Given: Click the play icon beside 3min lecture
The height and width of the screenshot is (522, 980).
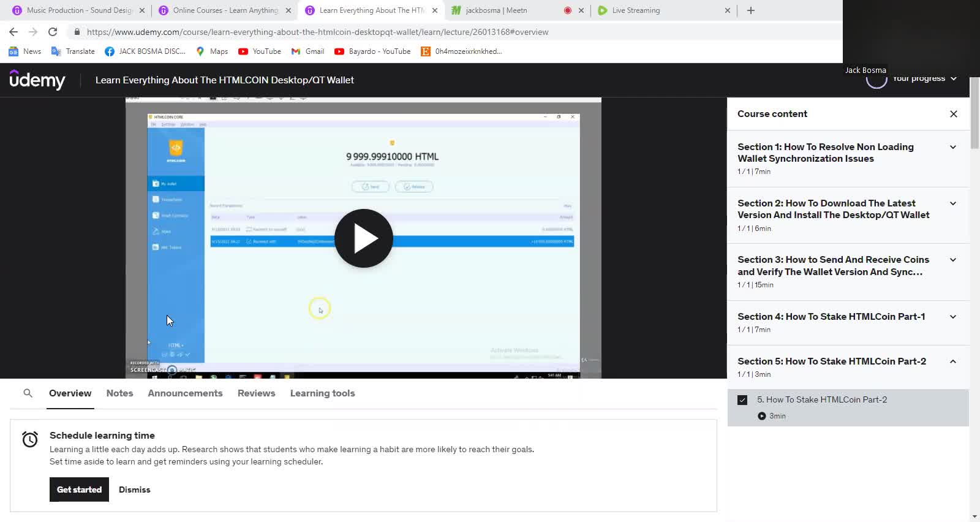Looking at the screenshot, I should 762,416.
